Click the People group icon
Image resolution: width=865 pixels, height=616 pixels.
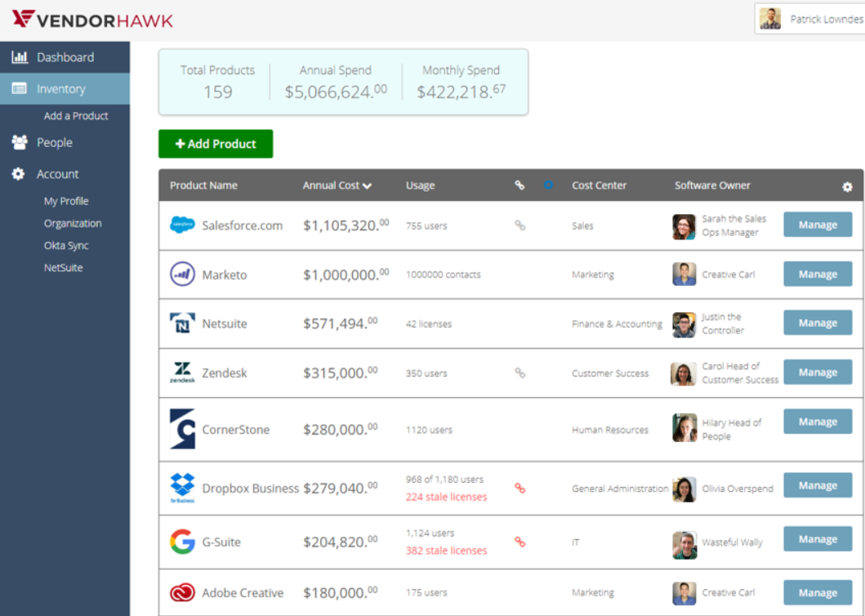click(x=20, y=142)
